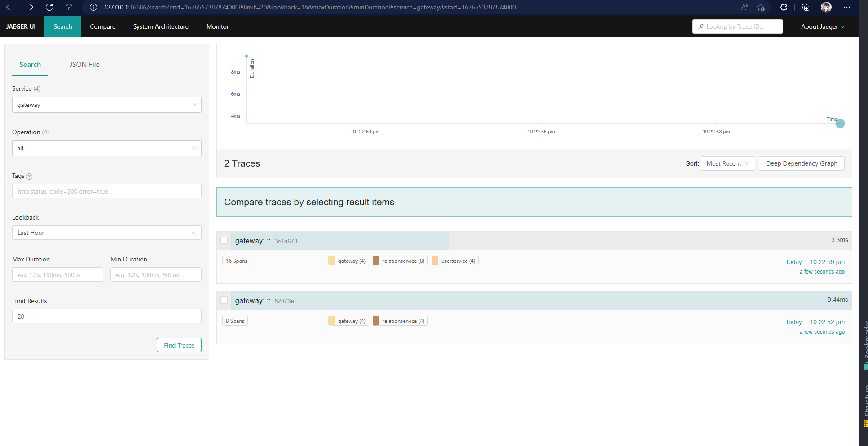Open the Search page in top navigation
This screenshot has width=868, height=446.
point(63,26)
